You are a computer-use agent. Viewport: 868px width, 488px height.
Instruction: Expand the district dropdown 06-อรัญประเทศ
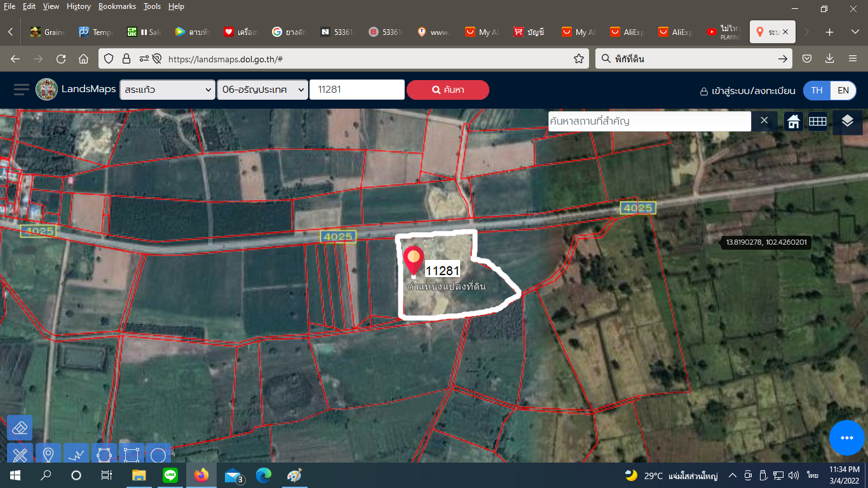tap(262, 90)
